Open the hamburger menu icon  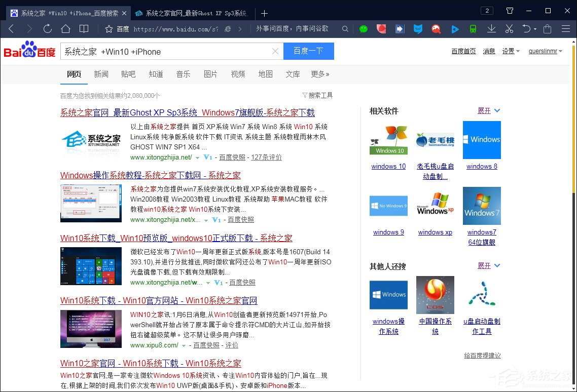tap(566, 29)
